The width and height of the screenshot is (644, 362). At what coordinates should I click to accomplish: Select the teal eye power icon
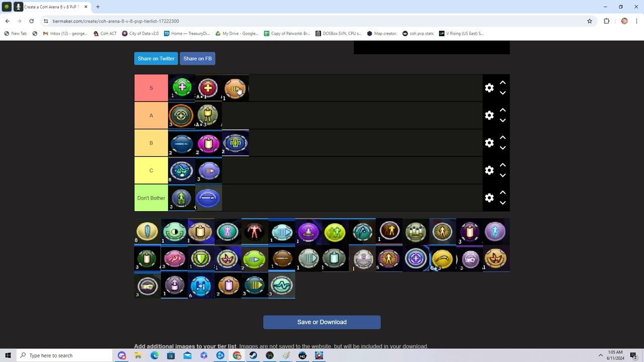coord(175,231)
